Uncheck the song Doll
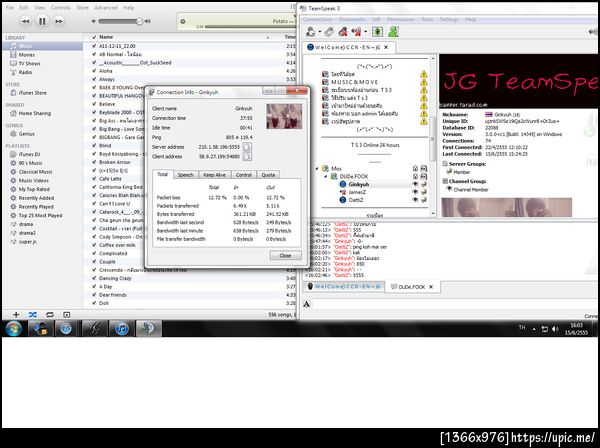Screen dimensions: 600x448 point(94,303)
